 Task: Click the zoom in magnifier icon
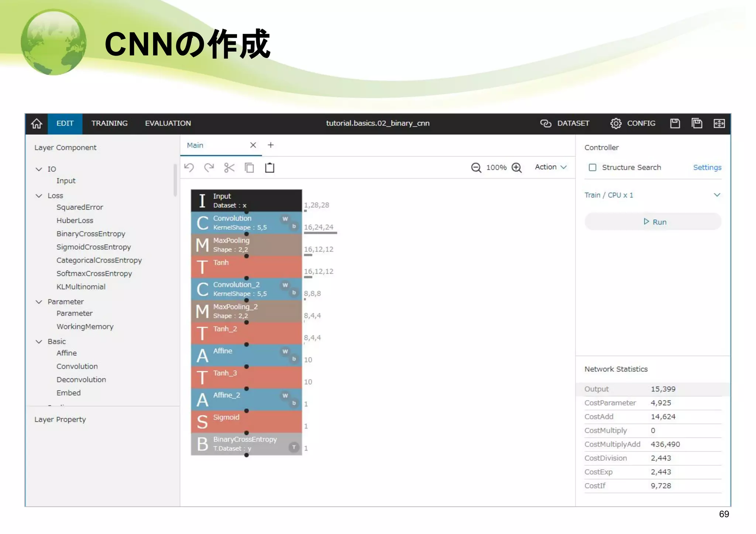[x=517, y=168]
